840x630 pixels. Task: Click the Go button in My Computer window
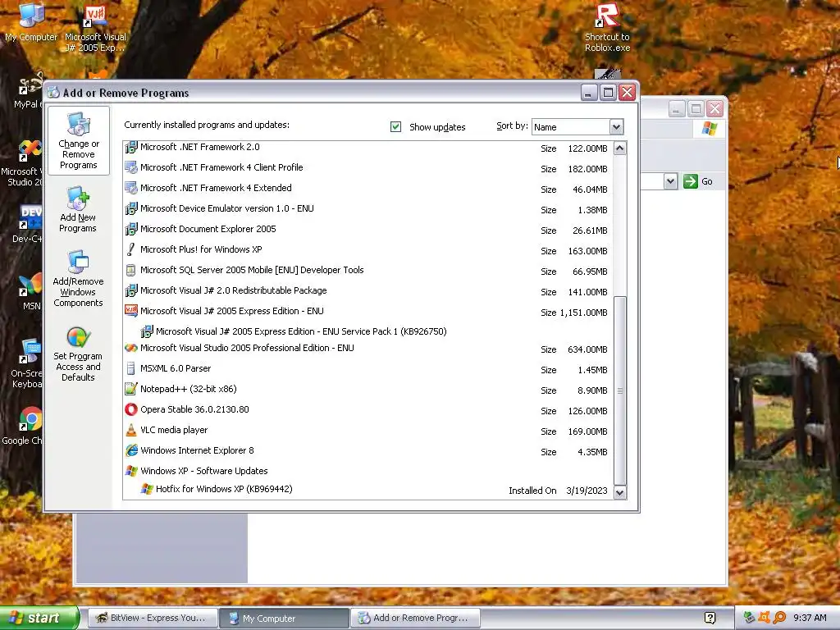tap(698, 181)
